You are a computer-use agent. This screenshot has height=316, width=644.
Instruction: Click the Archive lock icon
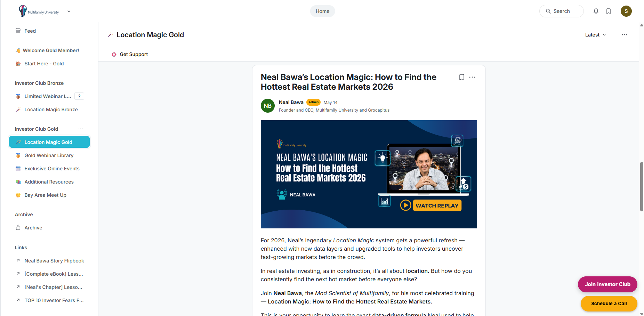[x=18, y=227]
